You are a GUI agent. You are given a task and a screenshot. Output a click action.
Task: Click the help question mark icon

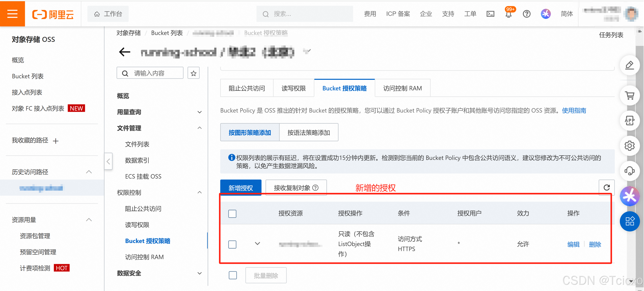pos(526,14)
